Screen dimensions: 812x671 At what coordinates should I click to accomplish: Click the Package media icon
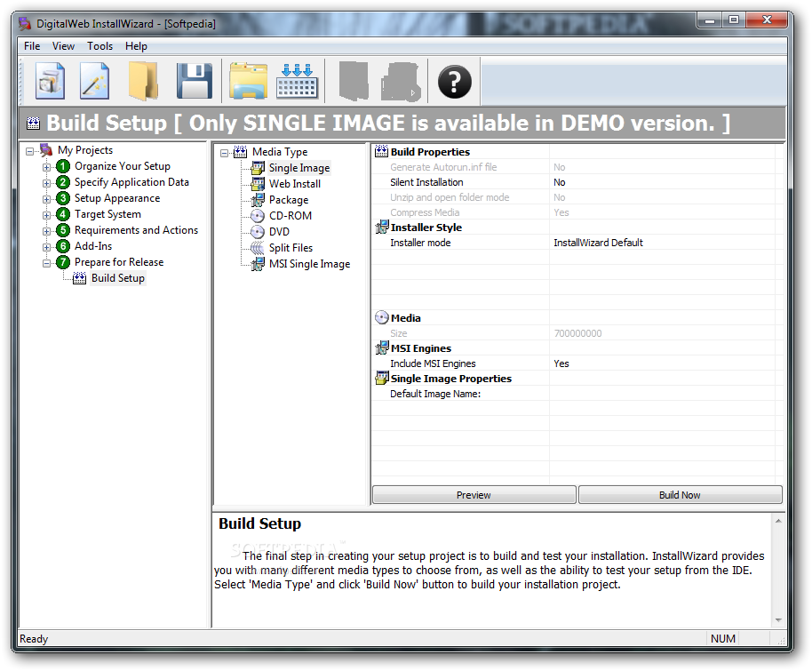(x=258, y=200)
